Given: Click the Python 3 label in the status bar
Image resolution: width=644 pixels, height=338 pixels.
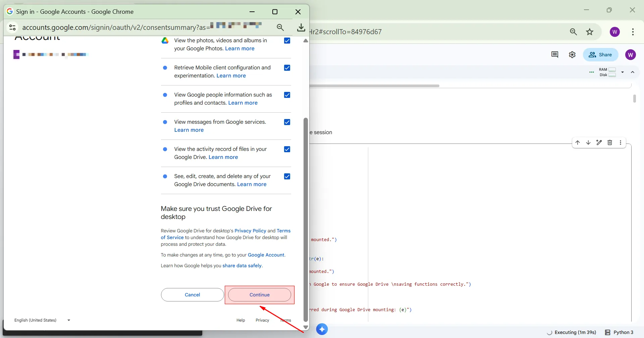Looking at the screenshot, I should 624,332.
